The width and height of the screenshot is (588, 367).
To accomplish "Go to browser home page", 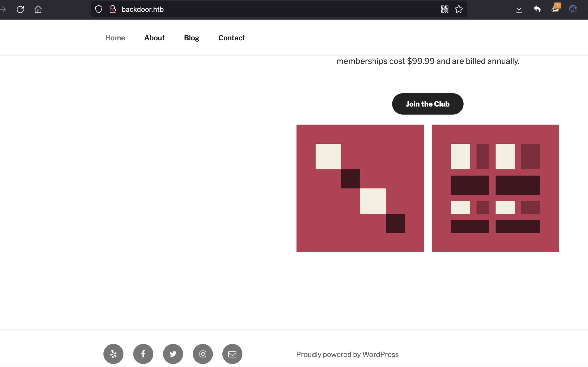I will (38, 10).
